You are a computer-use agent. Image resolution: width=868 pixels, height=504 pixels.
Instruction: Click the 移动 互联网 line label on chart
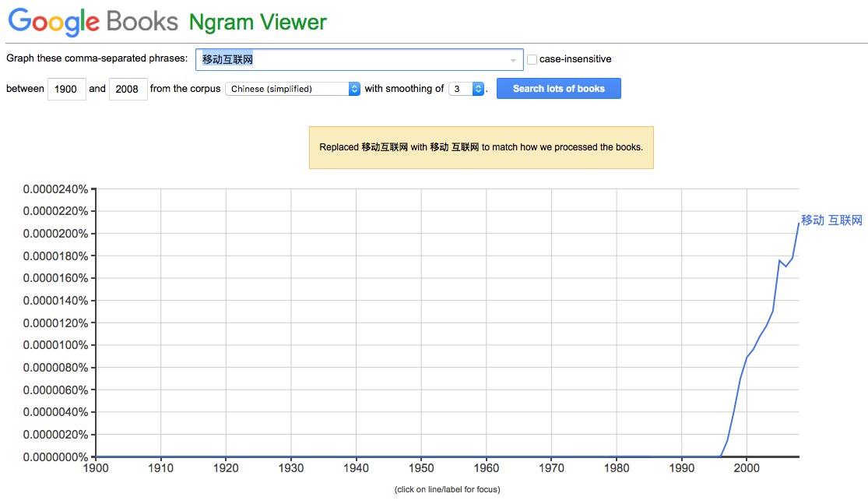[x=831, y=220]
